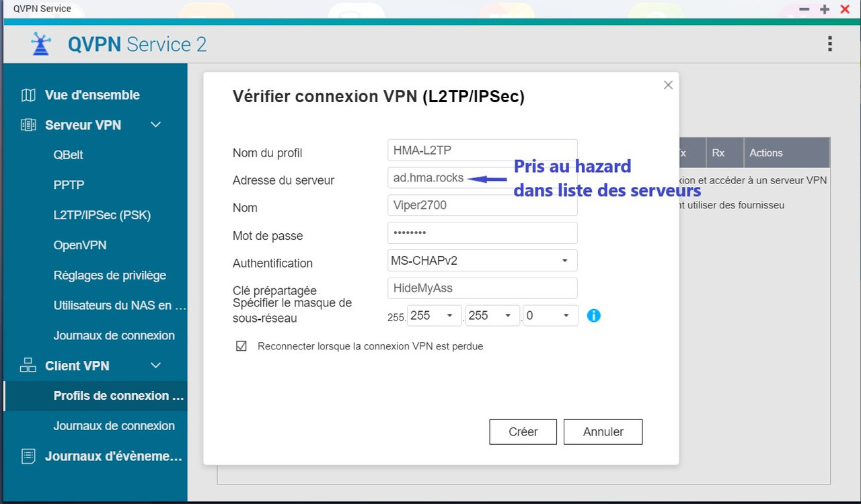The width and height of the screenshot is (861, 504).
Task: Click the Actions column header
Action: pyautogui.click(x=787, y=153)
